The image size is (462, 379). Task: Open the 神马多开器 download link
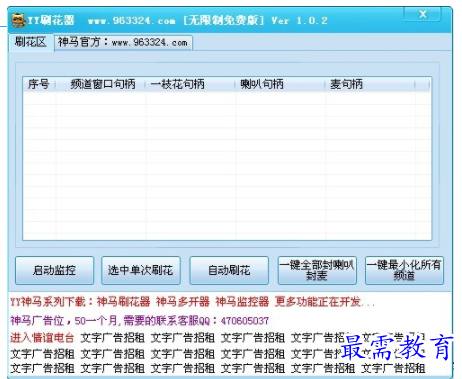pos(183,302)
